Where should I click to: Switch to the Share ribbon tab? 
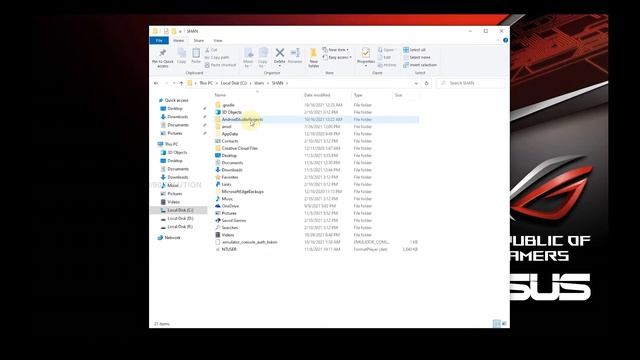[x=199, y=40]
